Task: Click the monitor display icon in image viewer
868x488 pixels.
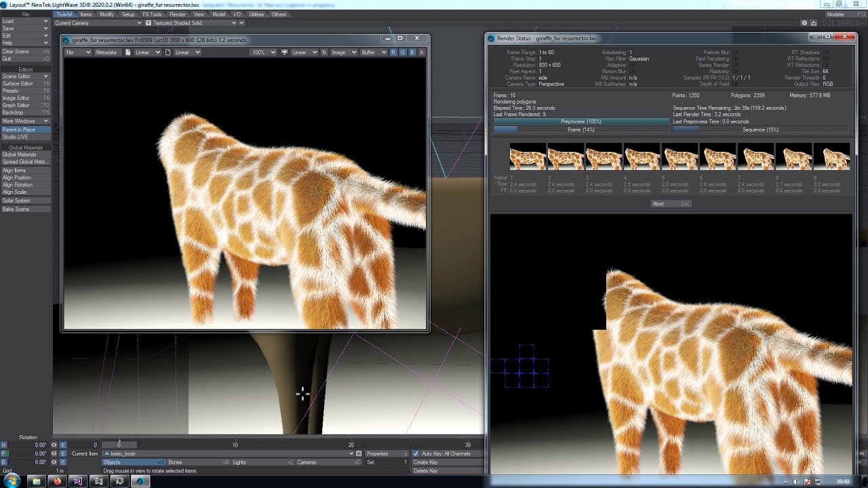Action: (x=284, y=52)
